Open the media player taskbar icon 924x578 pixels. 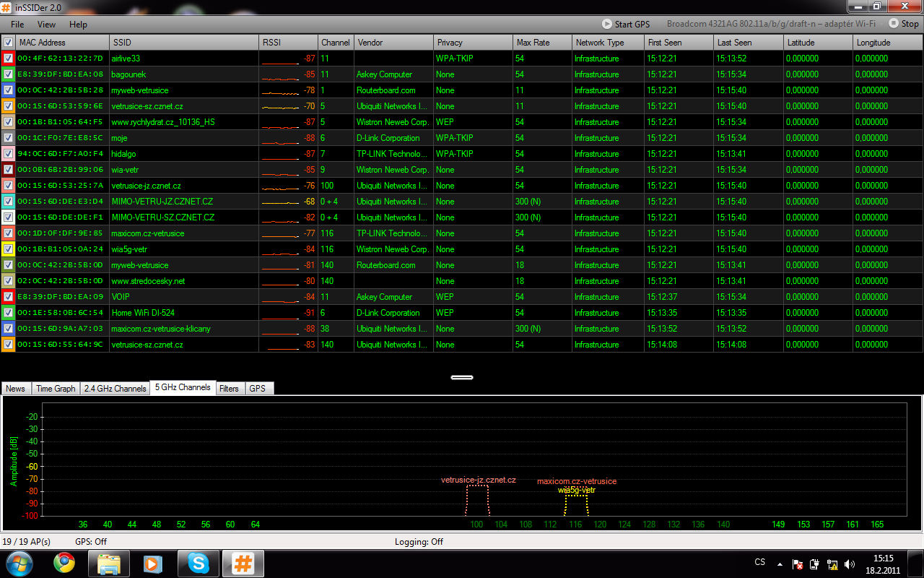click(x=152, y=563)
